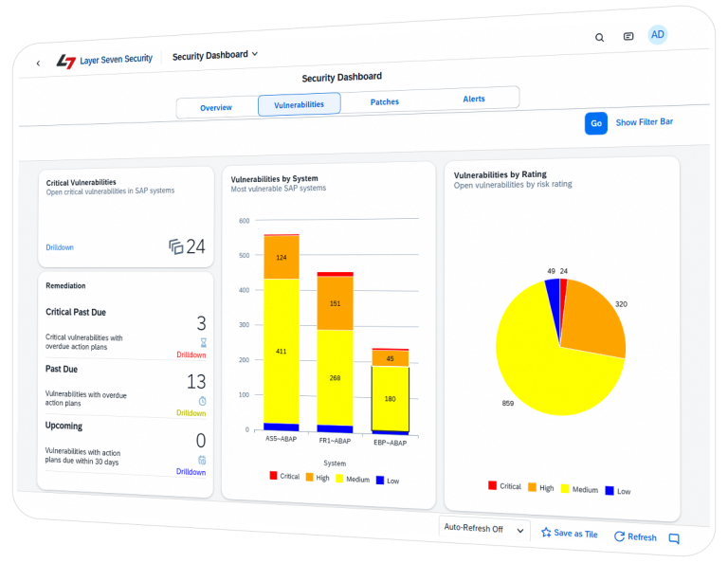Open blue Drilldown under Upcoming

point(191,472)
